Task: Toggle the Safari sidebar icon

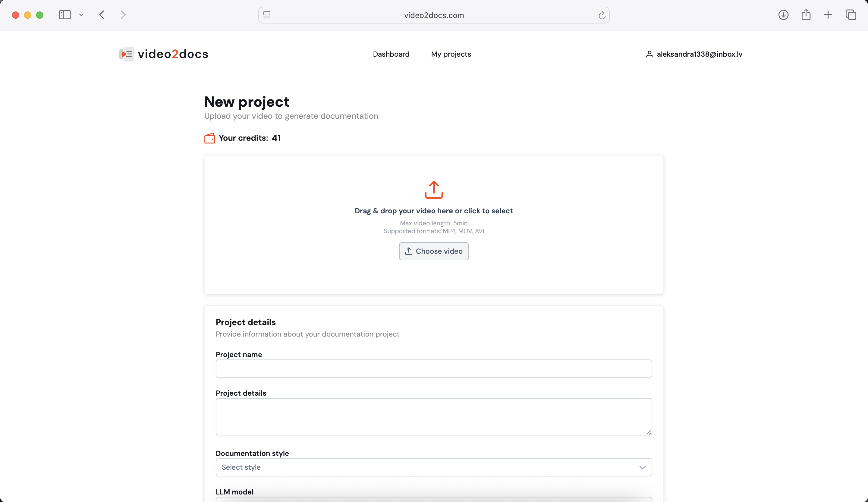Action: 64,15
